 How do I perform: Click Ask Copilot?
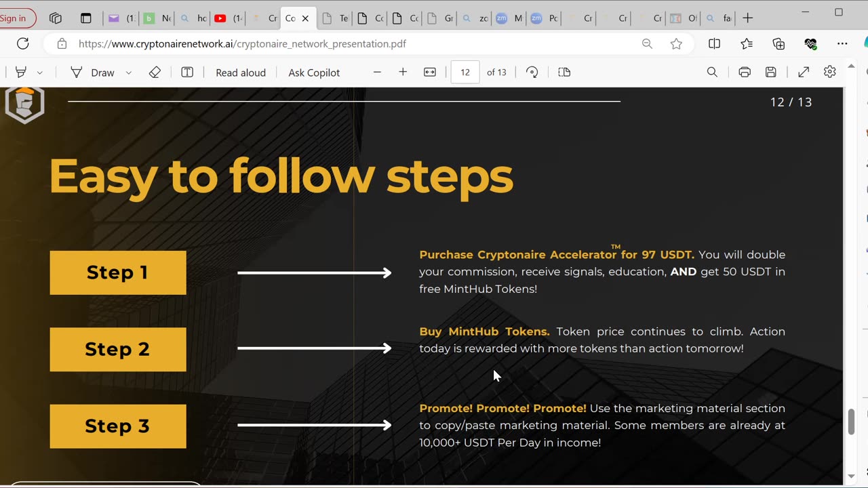pos(314,73)
